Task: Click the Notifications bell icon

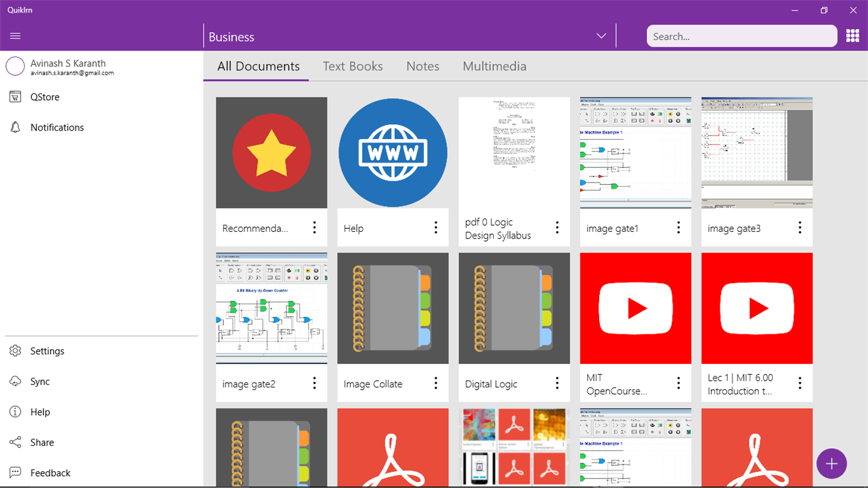Action: tap(15, 127)
